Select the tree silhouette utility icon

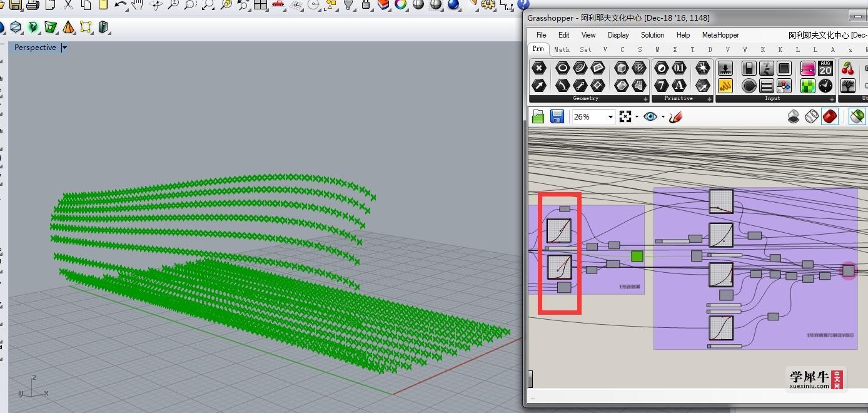pos(848,85)
